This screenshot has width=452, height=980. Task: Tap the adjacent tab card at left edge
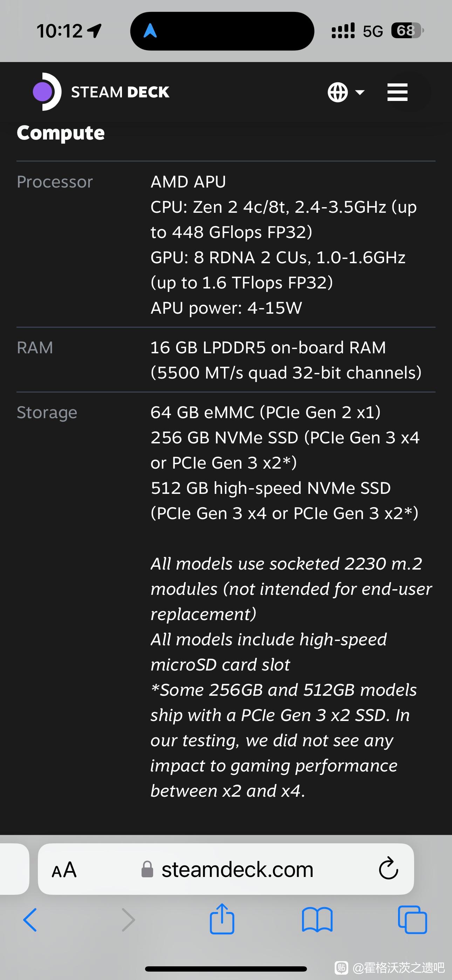pyautogui.click(x=14, y=869)
